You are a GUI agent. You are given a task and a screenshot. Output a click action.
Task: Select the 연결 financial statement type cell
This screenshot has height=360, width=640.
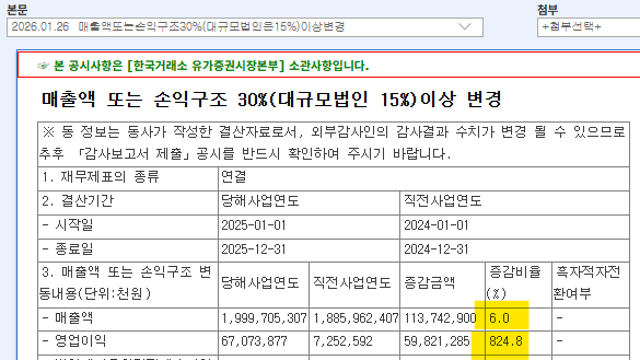click(424, 178)
